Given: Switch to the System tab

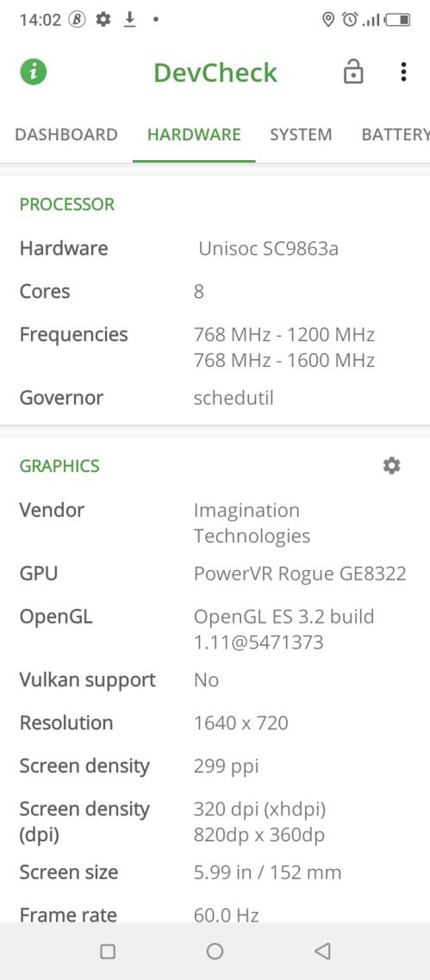Looking at the screenshot, I should tap(301, 134).
